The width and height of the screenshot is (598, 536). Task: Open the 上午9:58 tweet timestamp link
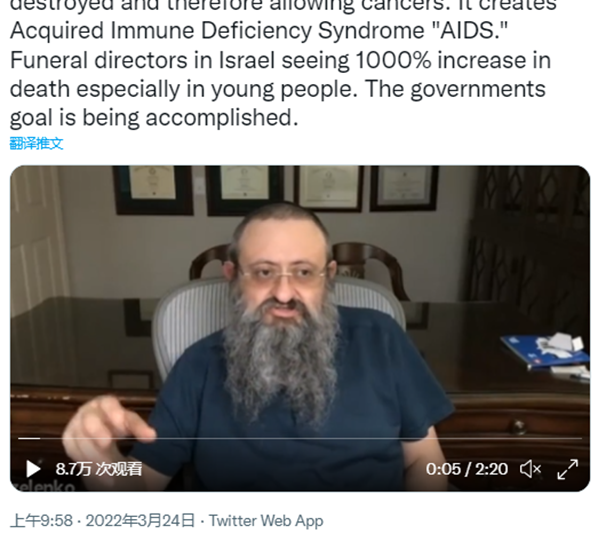(x=41, y=521)
